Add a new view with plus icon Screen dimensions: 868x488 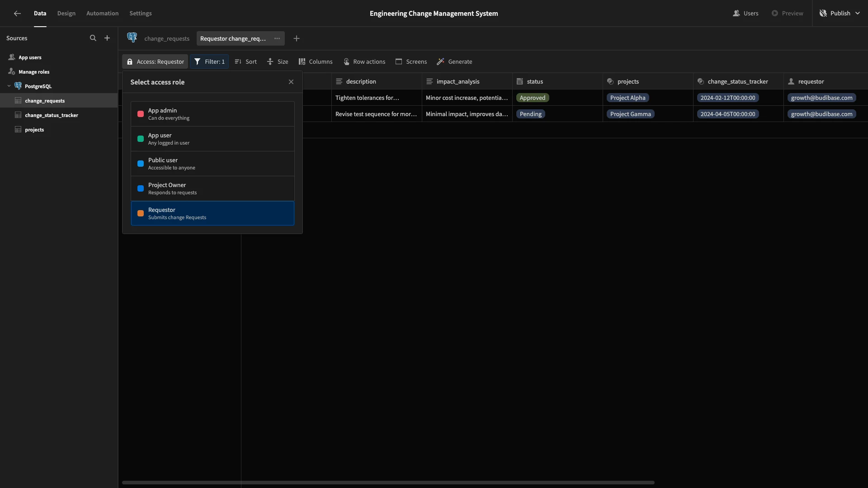[297, 38]
